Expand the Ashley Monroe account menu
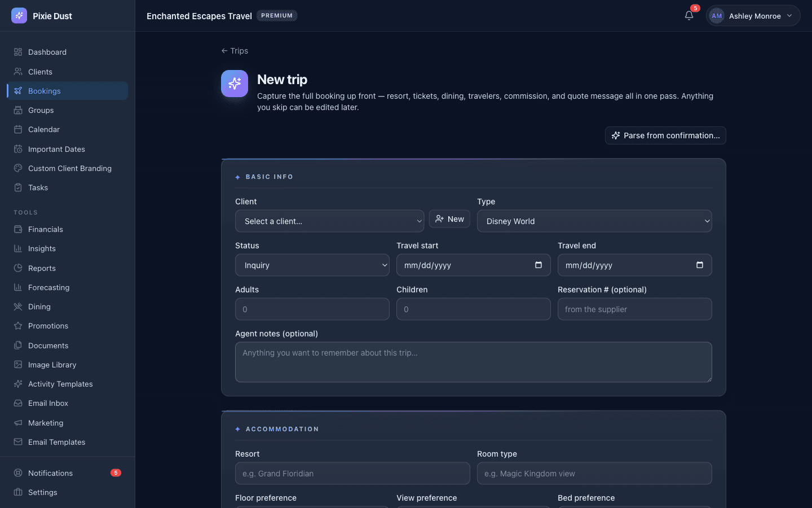The width and height of the screenshot is (812, 508). click(x=753, y=16)
